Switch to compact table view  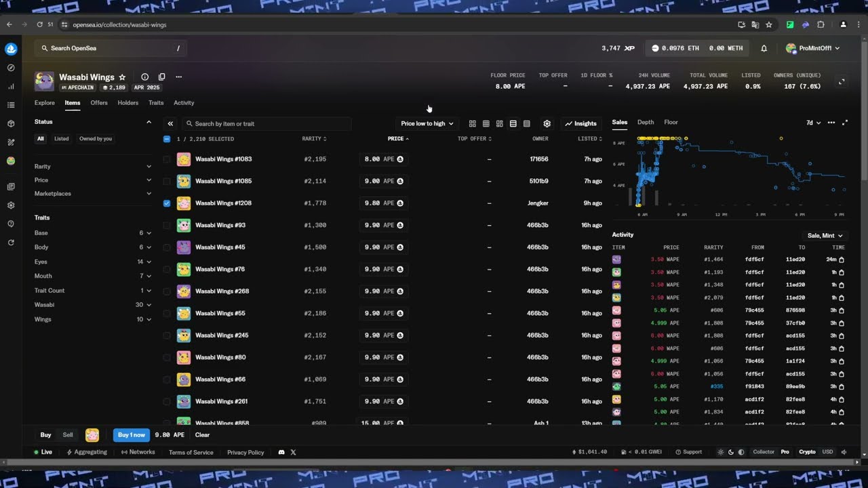(527, 123)
